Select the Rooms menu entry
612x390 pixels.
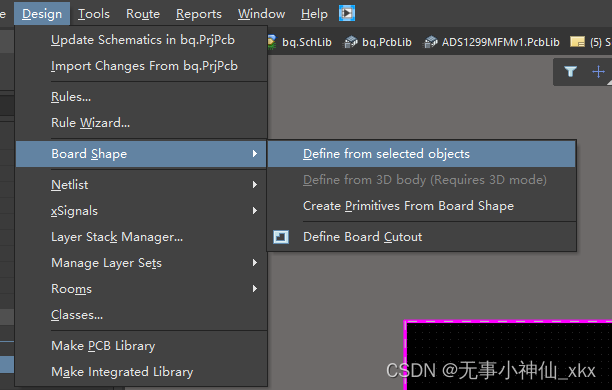[141, 289]
